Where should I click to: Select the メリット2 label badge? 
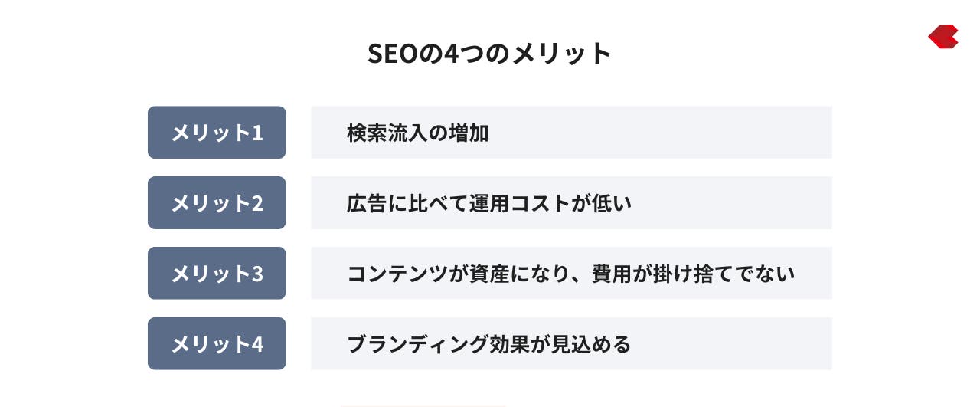[x=217, y=203]
